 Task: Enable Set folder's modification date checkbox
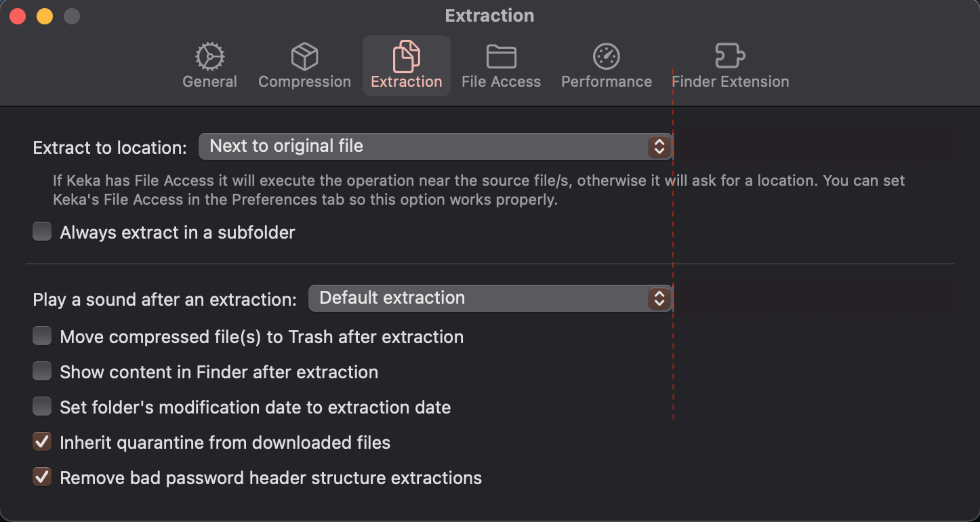(x=42, y=407)
